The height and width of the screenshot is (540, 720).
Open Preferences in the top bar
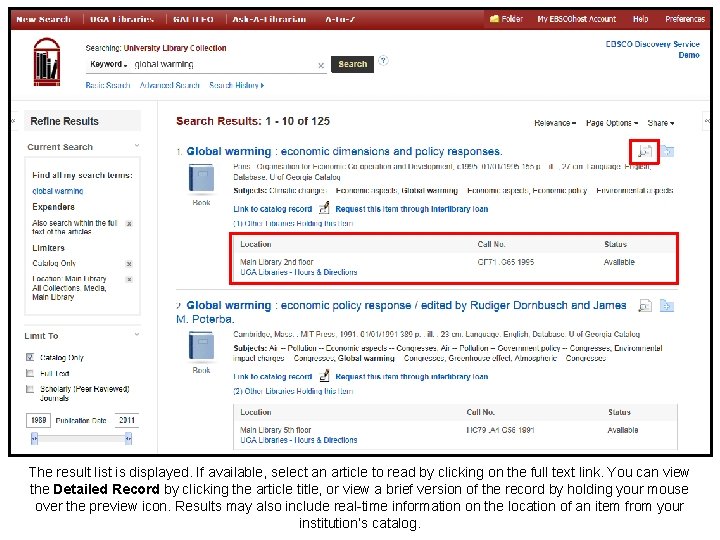click(685, 19)
